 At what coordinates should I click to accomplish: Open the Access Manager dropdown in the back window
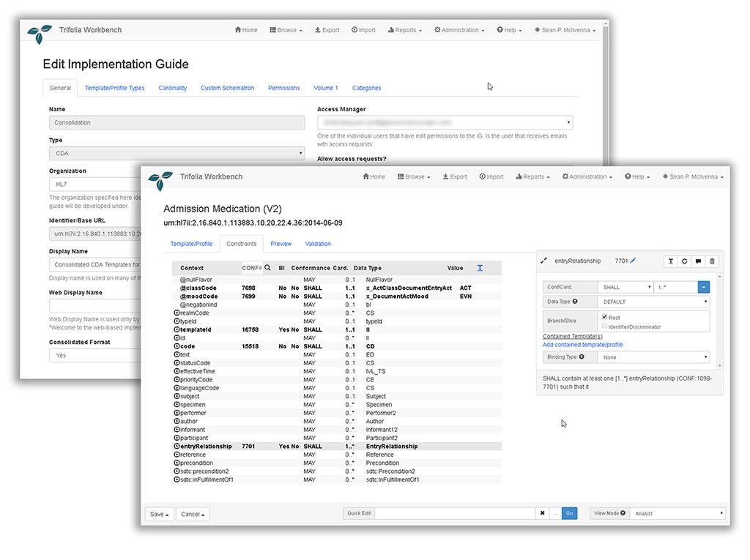(445, 122)
